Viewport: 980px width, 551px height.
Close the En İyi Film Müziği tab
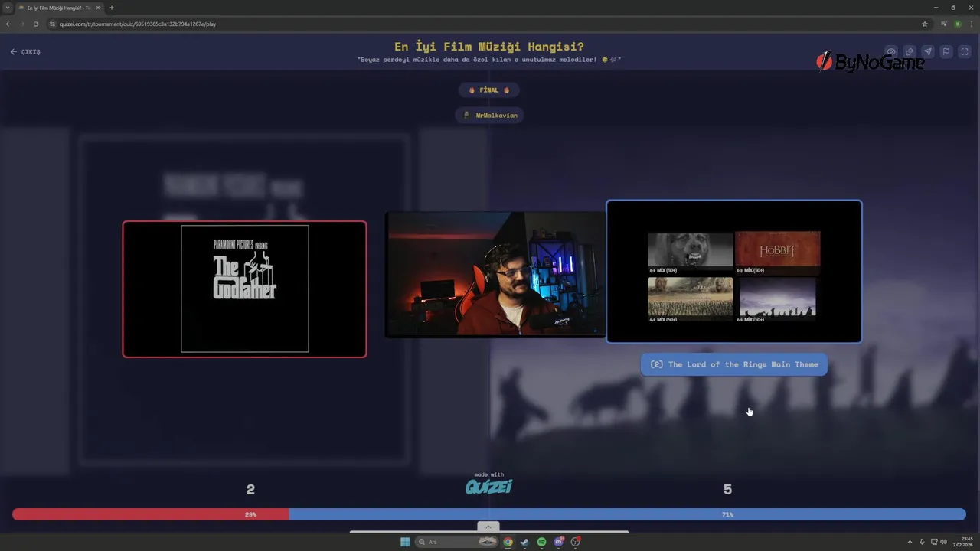point(98,8)
